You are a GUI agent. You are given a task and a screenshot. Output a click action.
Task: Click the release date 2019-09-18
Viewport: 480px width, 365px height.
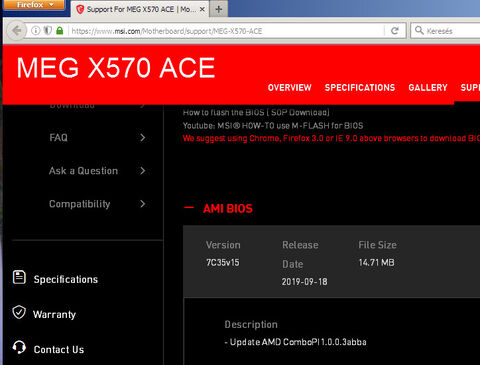point(304,282)
